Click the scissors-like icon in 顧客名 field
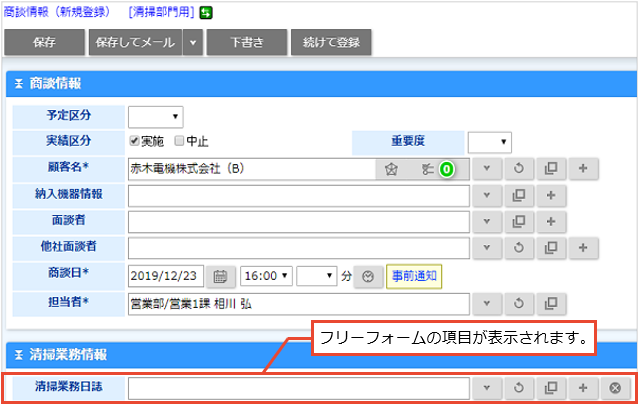 point(427,169)
